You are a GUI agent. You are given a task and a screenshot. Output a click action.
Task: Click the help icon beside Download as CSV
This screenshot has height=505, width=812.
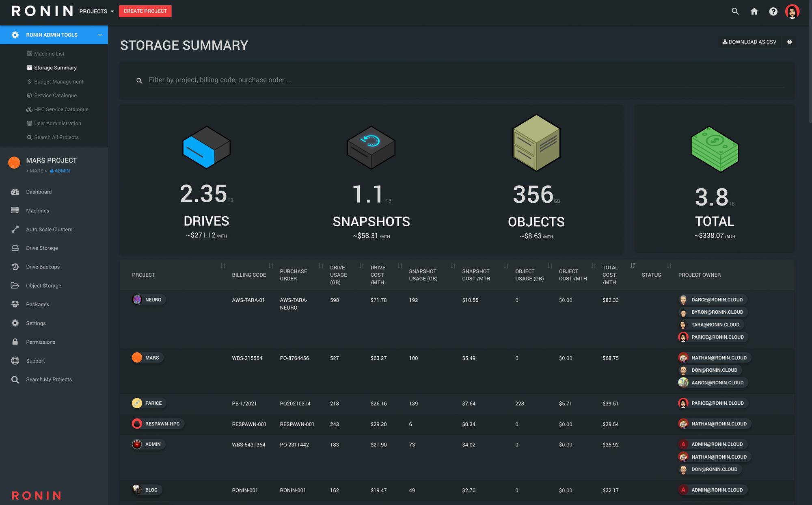[x=789, y=42]
